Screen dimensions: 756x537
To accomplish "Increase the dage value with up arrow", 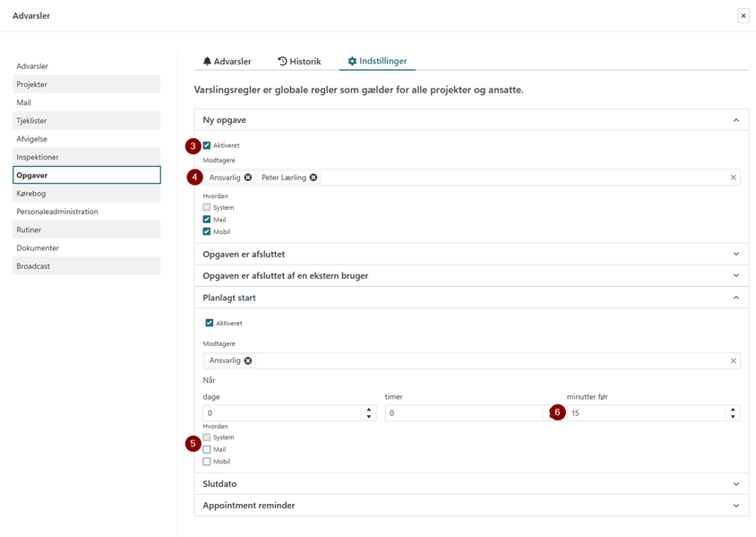I will (369, 410).
